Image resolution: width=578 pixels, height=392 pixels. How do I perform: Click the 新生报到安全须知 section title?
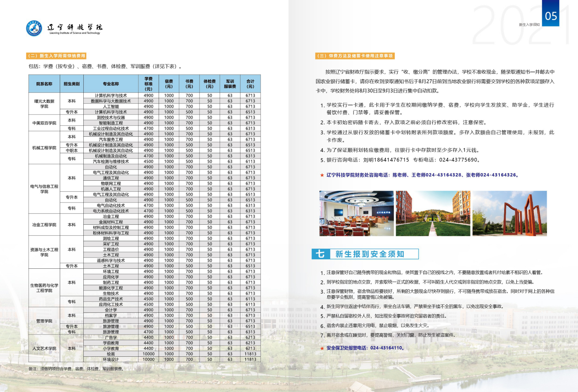pos(369,254)
